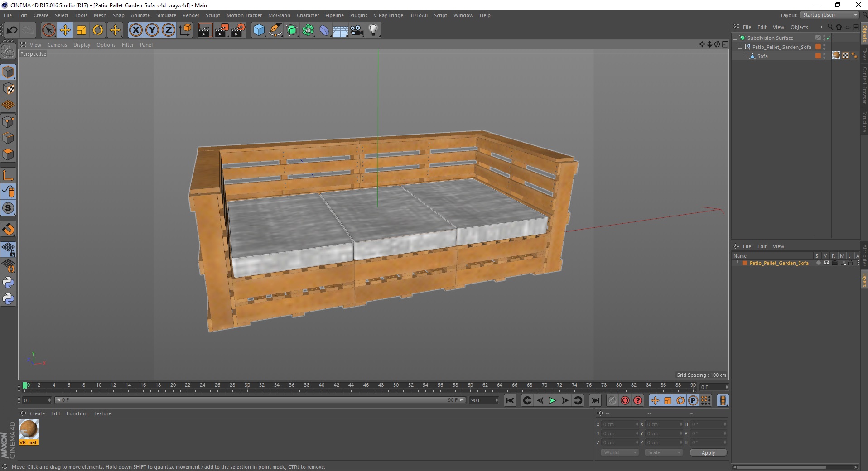Enable Axis mode icon
The height and width of the screenshot is (471, 868).
point(8,175)
